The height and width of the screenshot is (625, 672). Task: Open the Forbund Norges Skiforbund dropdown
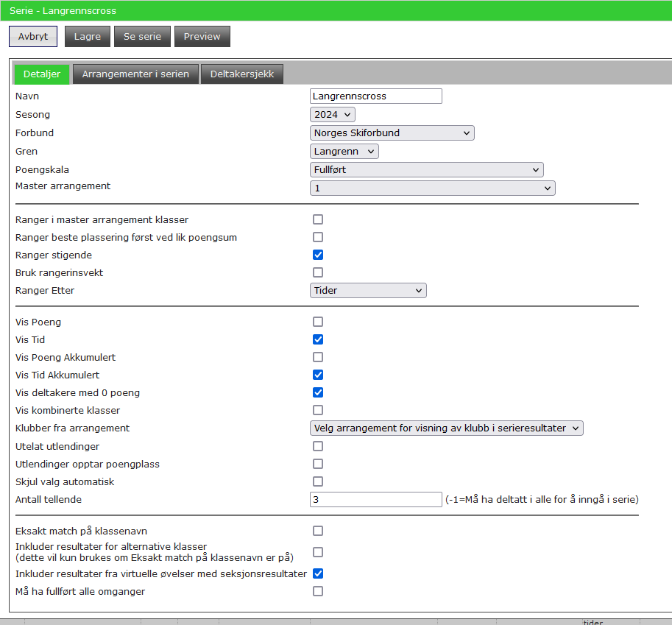(x=392, y=133)
